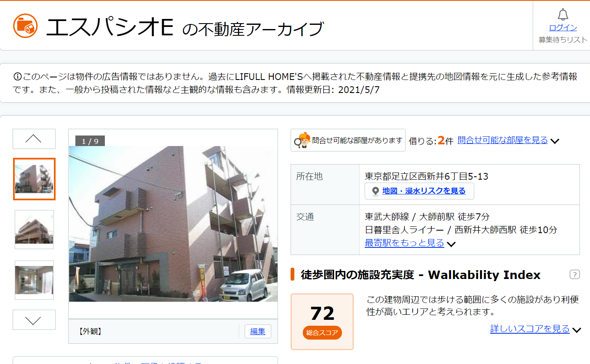Click the 編集 button below the photo
Screen dimensions: 590x364
(258, 331)
